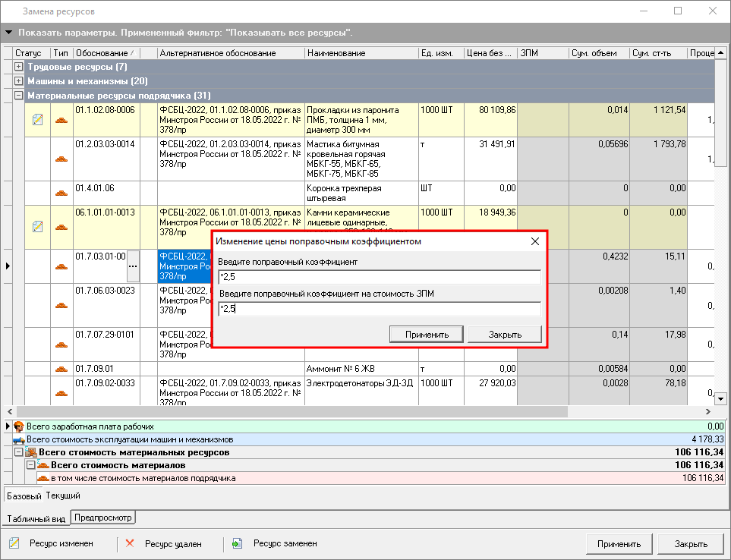This screenshot has width=731, height=560.
Task: Switch to the 'Текущий' tab
Action: (63, 496)
